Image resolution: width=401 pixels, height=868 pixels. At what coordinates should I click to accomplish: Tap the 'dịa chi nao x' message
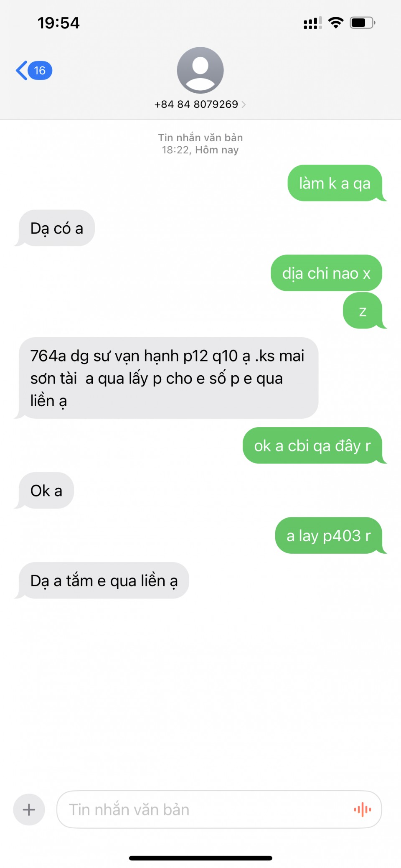tap(326, 273)
